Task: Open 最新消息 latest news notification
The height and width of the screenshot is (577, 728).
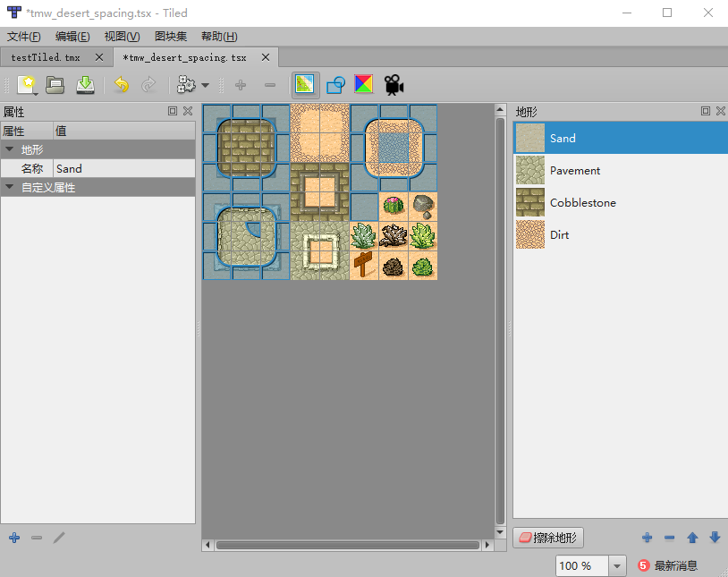Action: coord(675,565)
